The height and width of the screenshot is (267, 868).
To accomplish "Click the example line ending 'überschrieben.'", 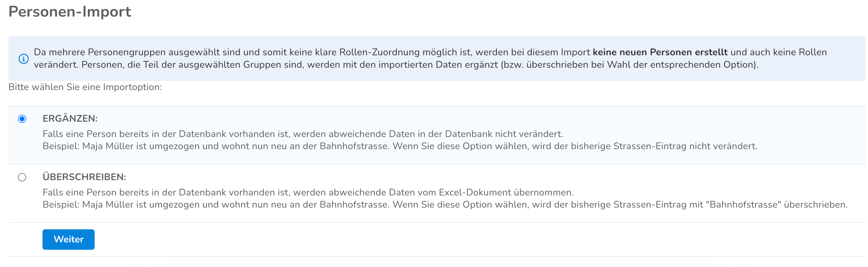I will (445, 205).
